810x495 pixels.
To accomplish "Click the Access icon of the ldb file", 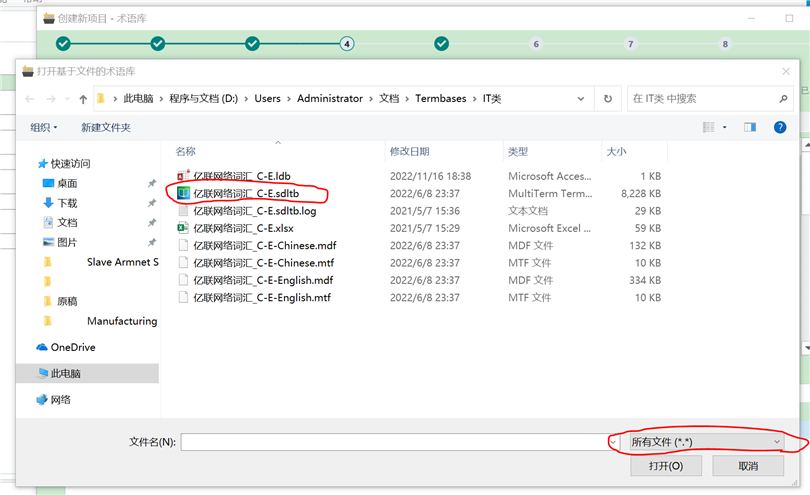I will pos(183,176).
